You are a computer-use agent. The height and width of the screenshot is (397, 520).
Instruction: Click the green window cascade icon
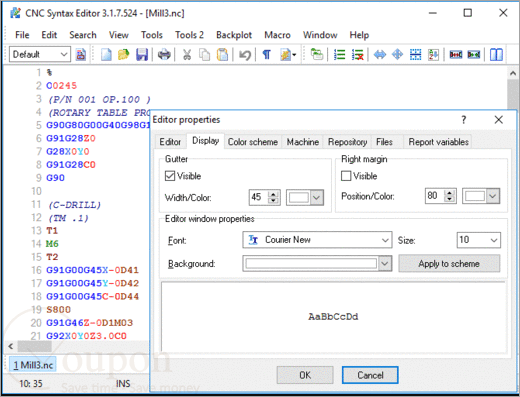coord(317,54)
